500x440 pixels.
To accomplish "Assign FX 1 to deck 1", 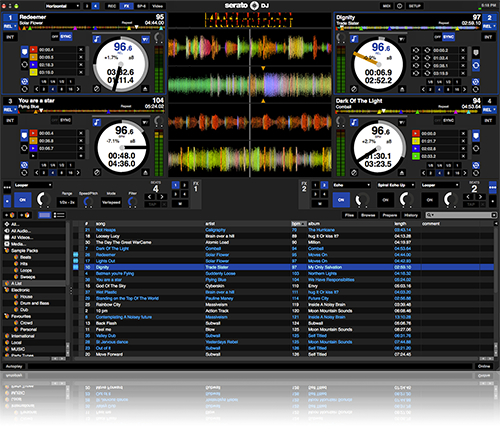I will click(176, 185).
